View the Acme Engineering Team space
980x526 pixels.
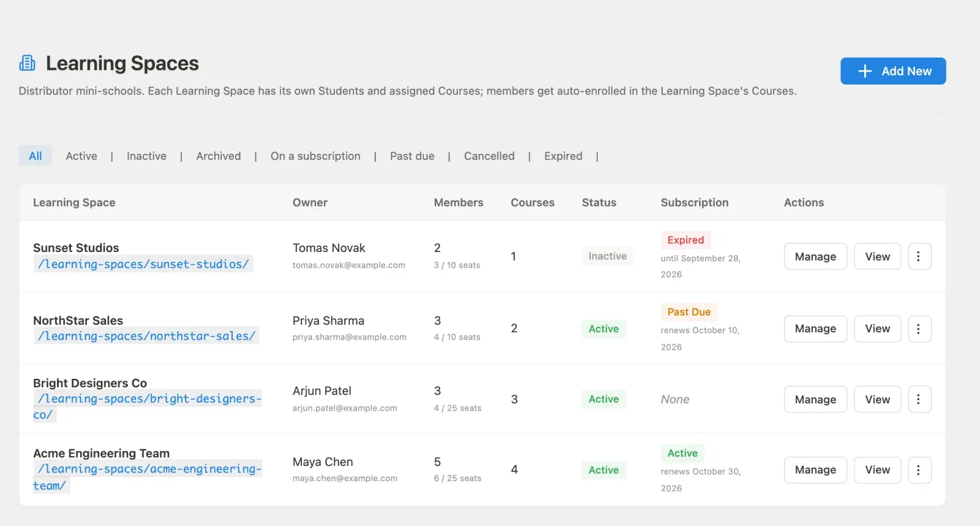(x=878, y=470)
